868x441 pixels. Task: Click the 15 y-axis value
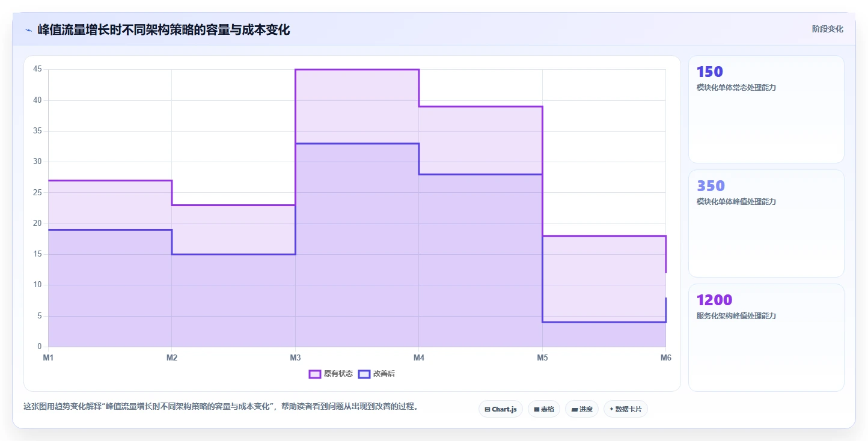pyautogui.click(x=37, y=254)
